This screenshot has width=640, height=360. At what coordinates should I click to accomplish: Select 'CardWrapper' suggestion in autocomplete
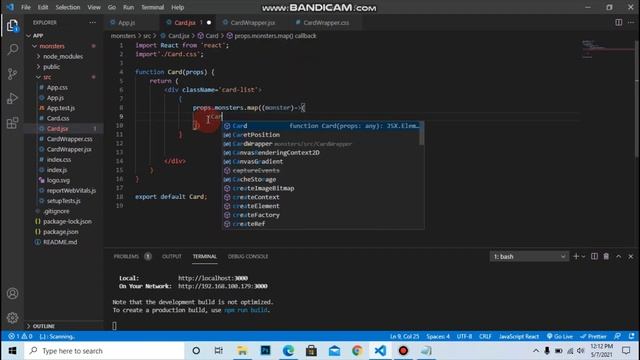(x=322, y=144)
